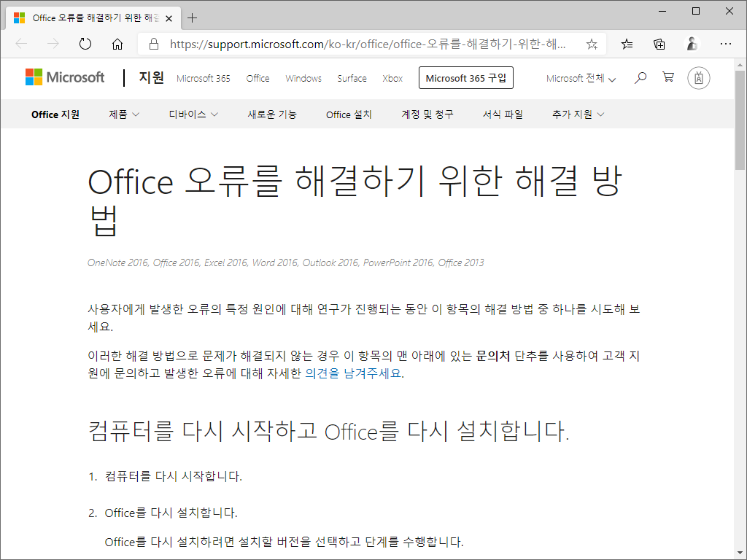
Task: Click the Microsoft 365 구입 button
Action: pyautogui.click(x=465, y=77)
